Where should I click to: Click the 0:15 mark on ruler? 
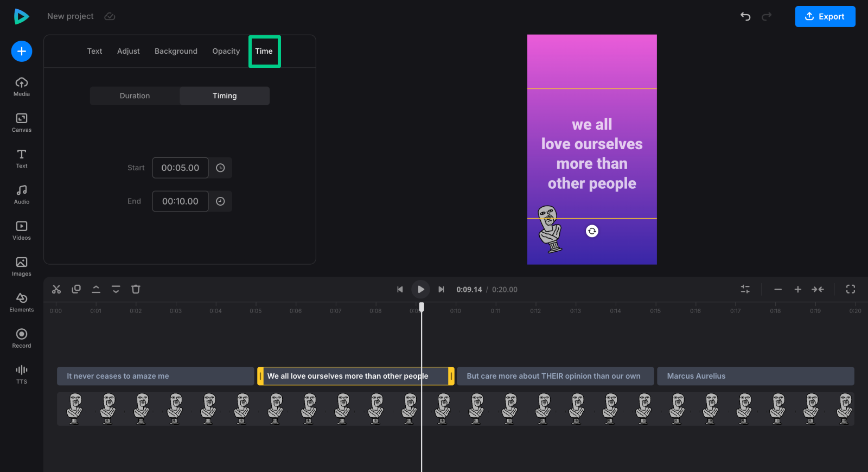pos(655,311)
